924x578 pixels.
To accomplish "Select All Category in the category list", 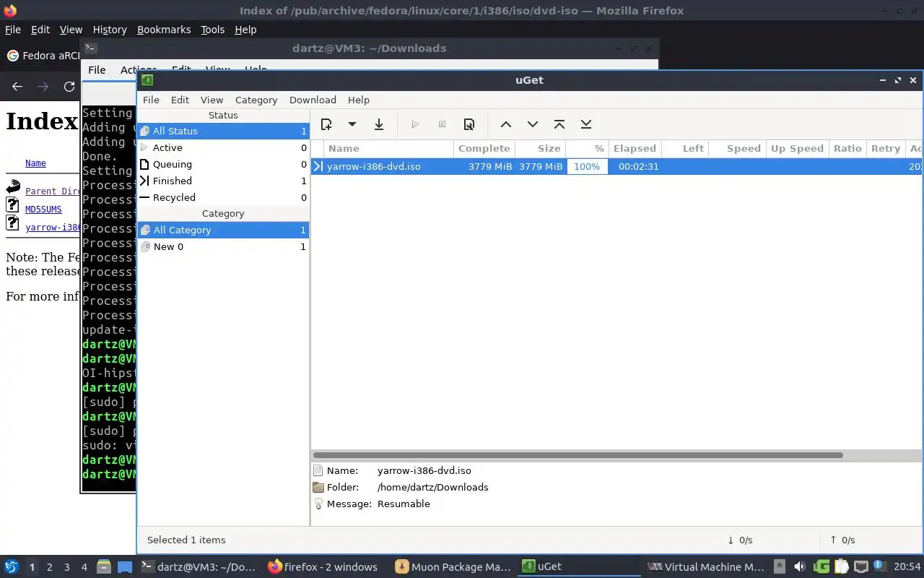I will (223, 230).
